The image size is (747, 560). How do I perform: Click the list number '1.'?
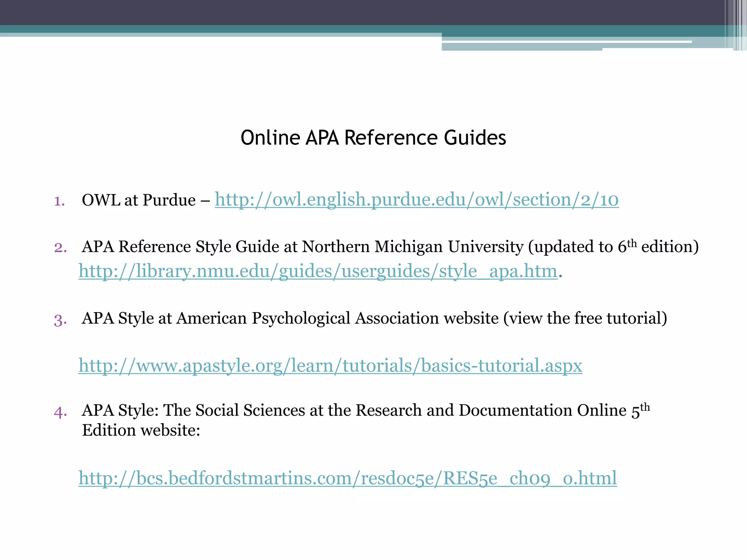tap(60, 201)
